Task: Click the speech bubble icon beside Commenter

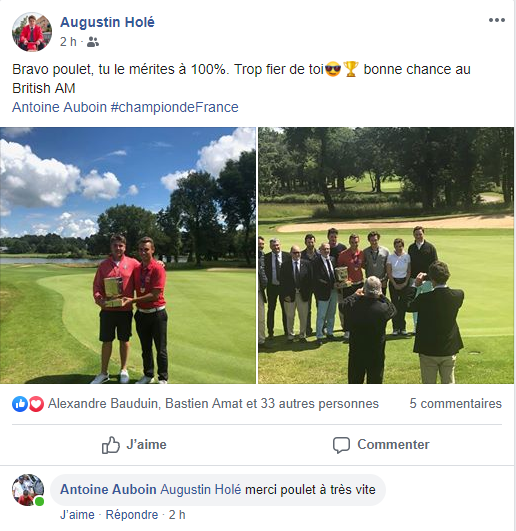Action: point(341,445)
